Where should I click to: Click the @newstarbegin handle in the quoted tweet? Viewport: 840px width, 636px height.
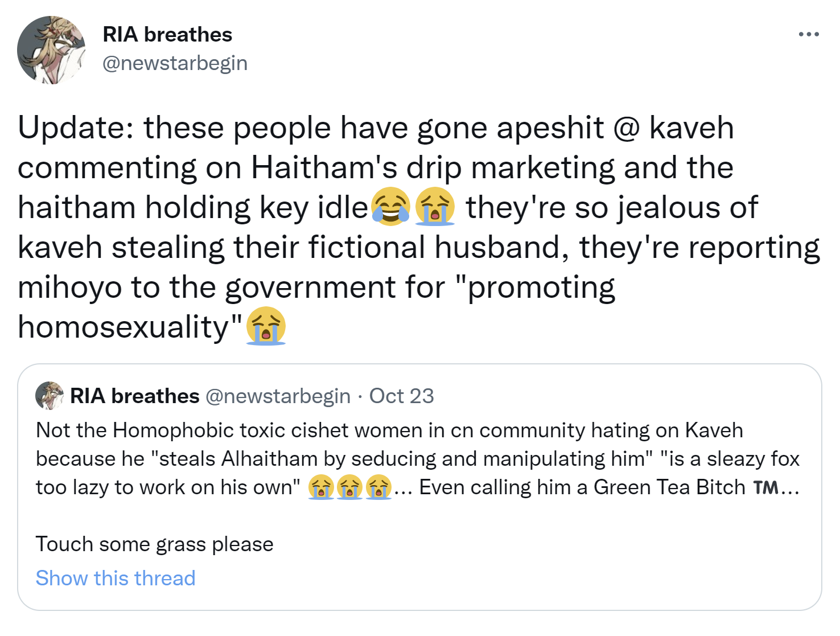[x=278, y=396]
